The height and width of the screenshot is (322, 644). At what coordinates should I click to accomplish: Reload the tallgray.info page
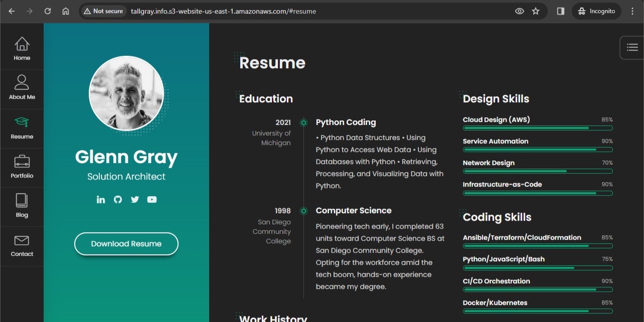pyautogui.click(x=47, y=11)
